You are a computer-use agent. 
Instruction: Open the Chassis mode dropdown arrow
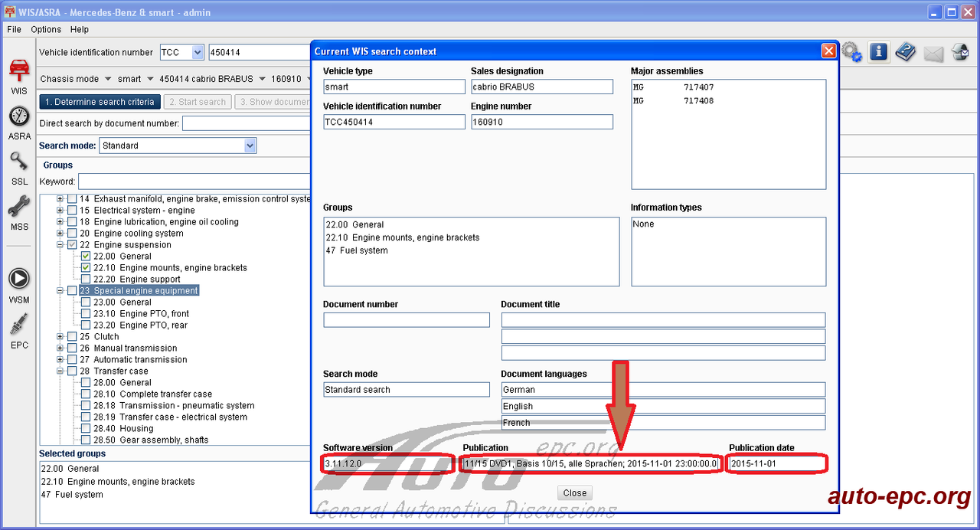pos(108,79)
